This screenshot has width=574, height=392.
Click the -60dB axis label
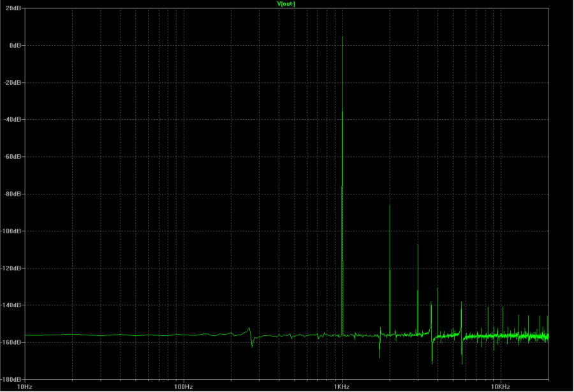coord(13,157)
